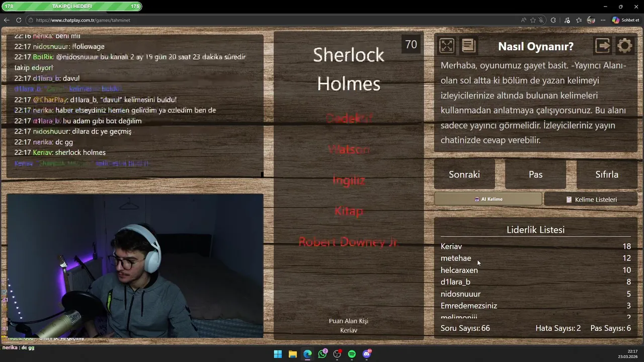Open the notes page icon in game header
Screen dimensions: 644x362
(x=468, y=46)
